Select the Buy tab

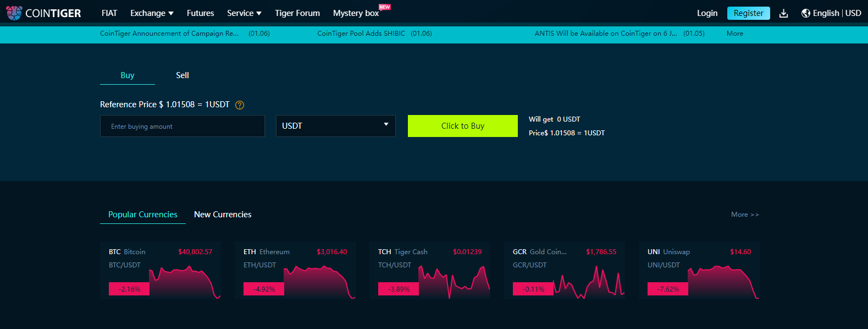coord(128,75)
